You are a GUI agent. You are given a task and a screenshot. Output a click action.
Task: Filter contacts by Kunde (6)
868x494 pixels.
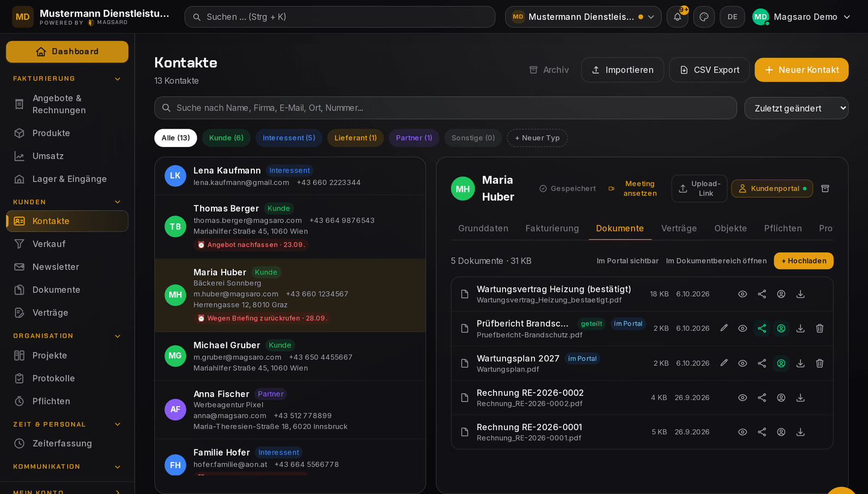(226, 138)
